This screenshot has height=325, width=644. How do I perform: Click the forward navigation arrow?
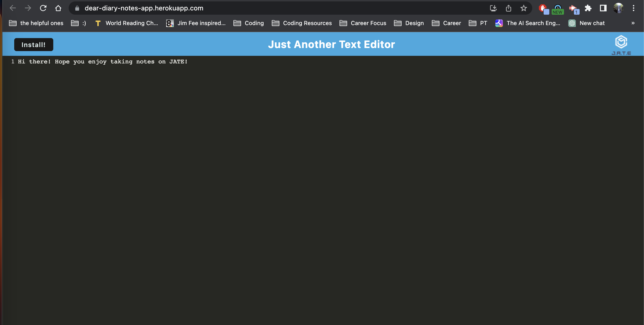pos(27,8)
